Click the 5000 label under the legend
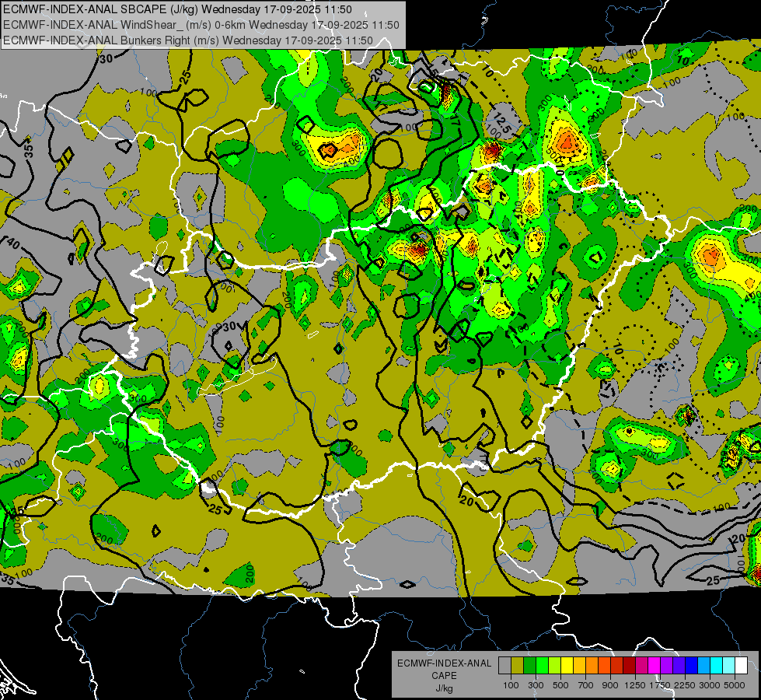 [x=735, y=685]
